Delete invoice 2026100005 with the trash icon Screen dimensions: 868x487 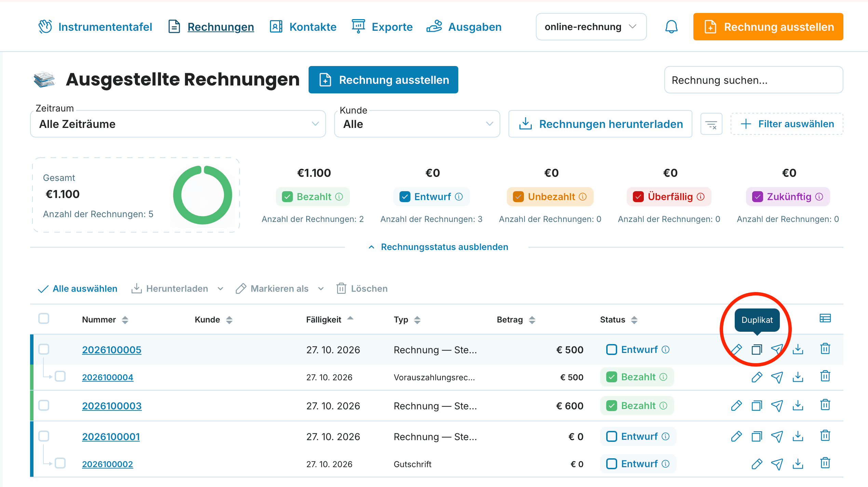click(x=825, y=348)
